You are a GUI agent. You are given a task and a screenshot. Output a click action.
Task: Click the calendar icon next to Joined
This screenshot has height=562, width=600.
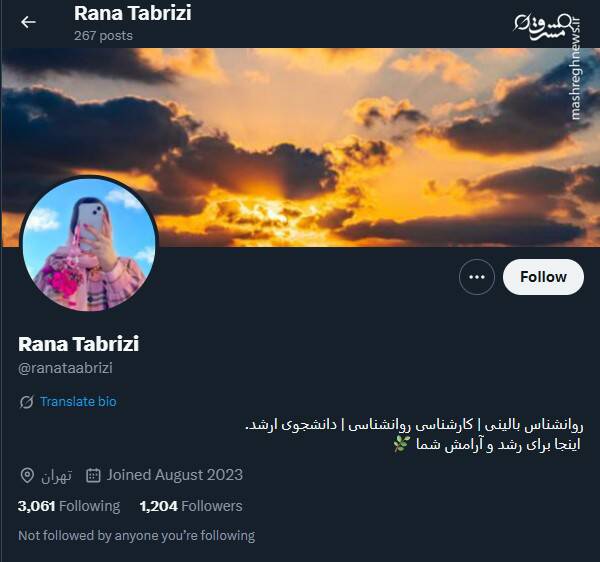pos(93,476)
